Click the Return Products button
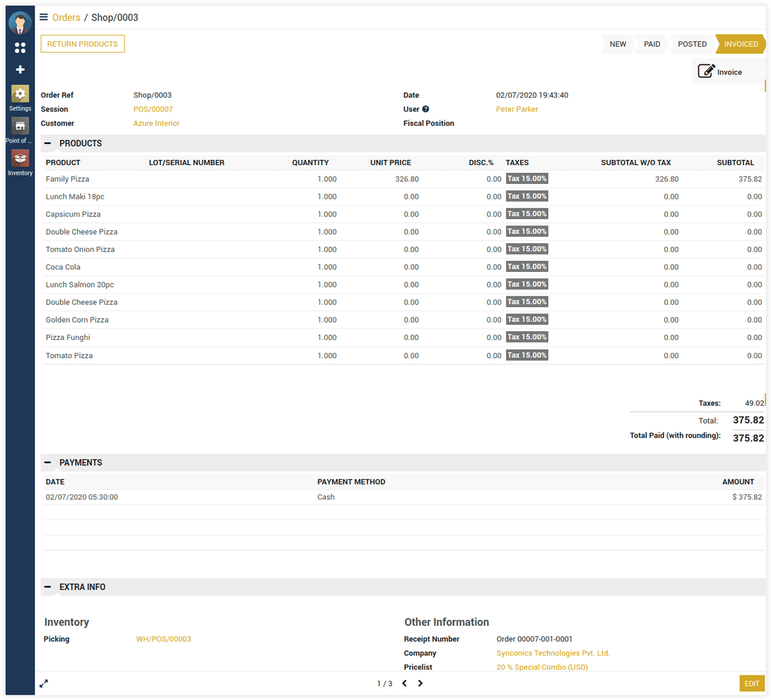 pyautogui.click(x=82, y=44)
